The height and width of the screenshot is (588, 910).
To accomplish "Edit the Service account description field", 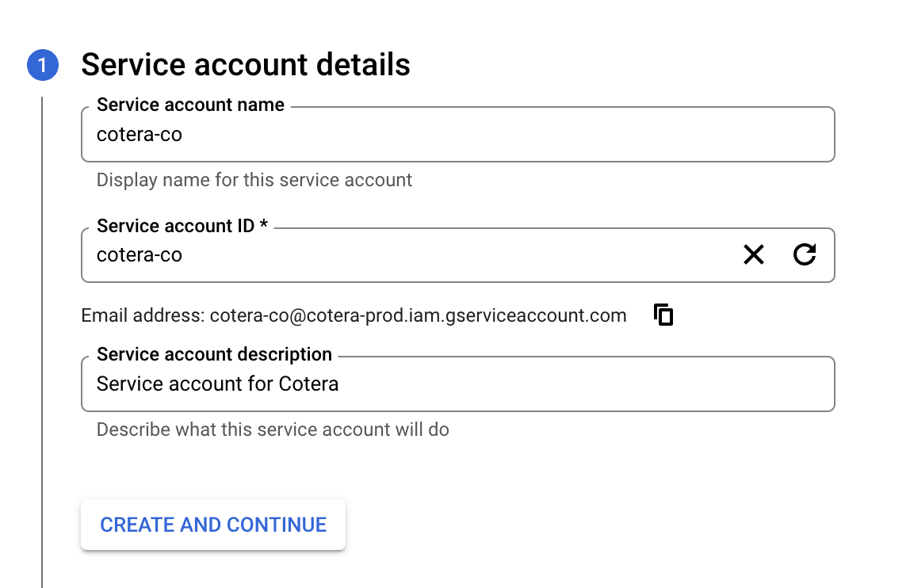I will click(457, 384).
